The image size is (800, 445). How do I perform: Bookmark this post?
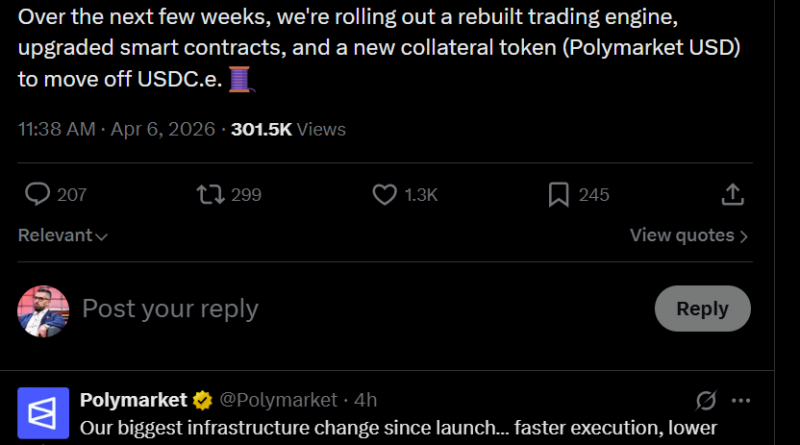[x=558, y=194]
